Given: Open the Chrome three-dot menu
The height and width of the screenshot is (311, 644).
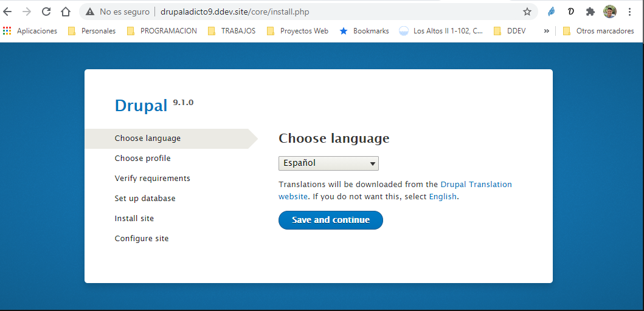Looking at the screenshot, I should pyautogui.click(x=629, y=12).
